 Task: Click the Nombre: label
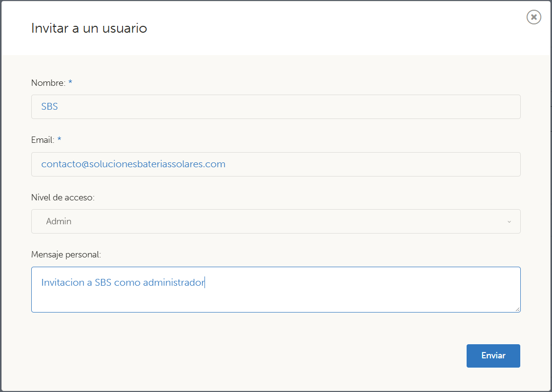click(48, 83)
